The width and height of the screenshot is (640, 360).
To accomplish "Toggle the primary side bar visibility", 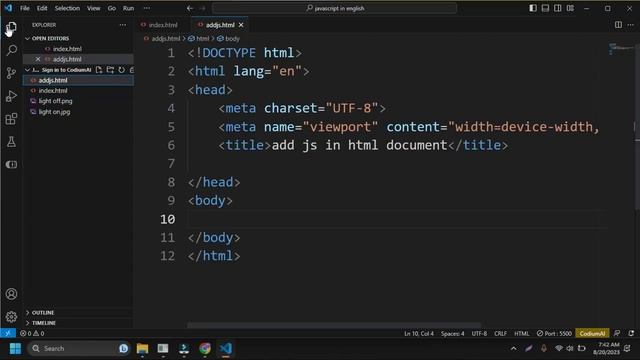I will (533, 8).
